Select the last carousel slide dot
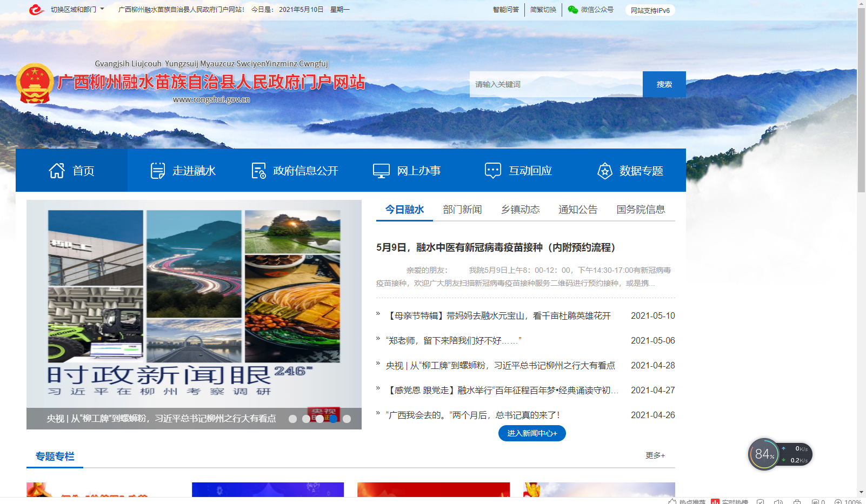Screen dimensions: 866x504 (x=347, y=419)
